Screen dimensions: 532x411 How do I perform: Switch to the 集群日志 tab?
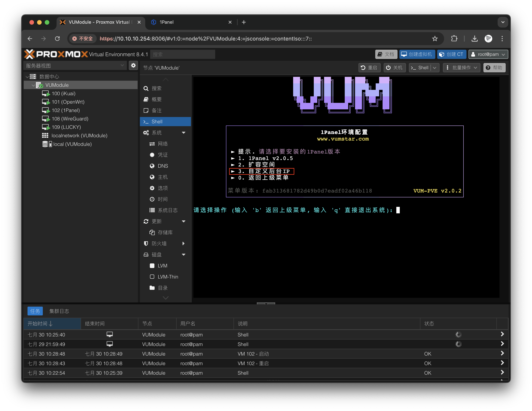(59, 311)
